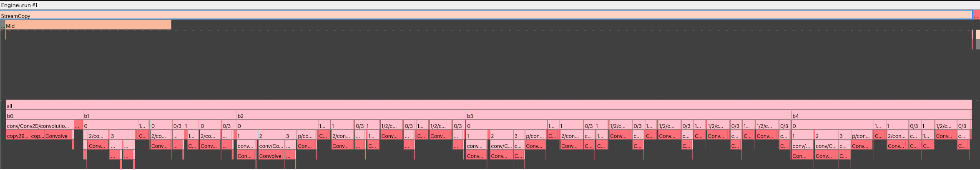Image resolution: width=980 pixels, height=170 pixels.
Task: Click the bottom-row Convolve block in b2
Action: [271, 155]
